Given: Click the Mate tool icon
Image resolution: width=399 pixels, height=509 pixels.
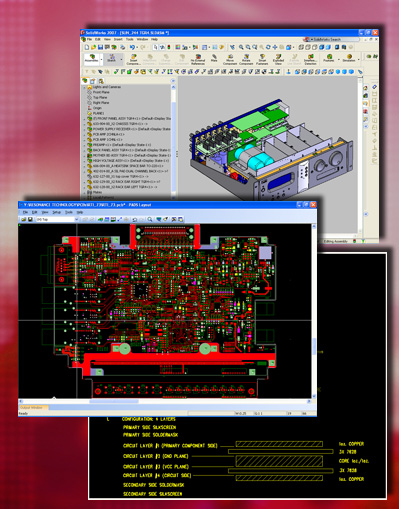Looking at the screenshot, I should click(214, 59).
